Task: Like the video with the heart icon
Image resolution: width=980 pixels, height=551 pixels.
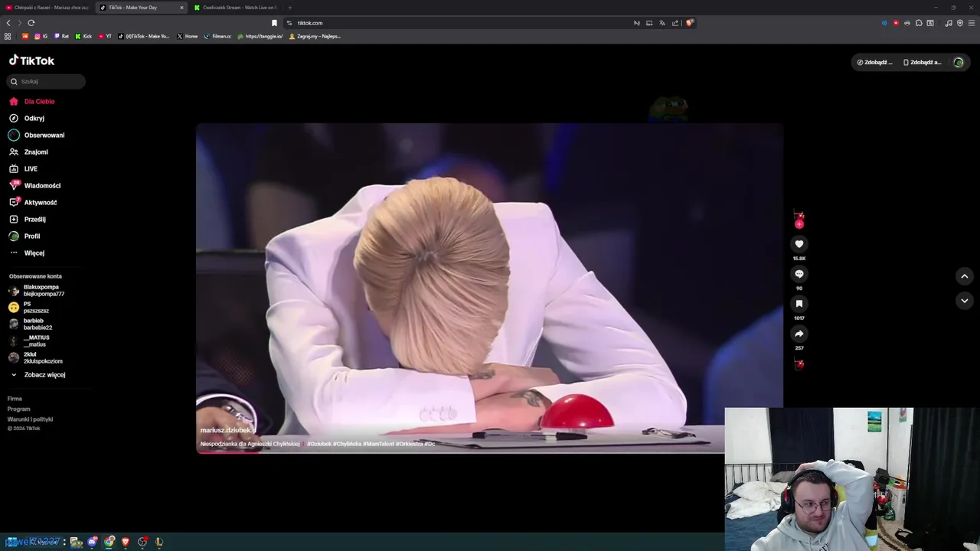Action: tap(799, 244)
